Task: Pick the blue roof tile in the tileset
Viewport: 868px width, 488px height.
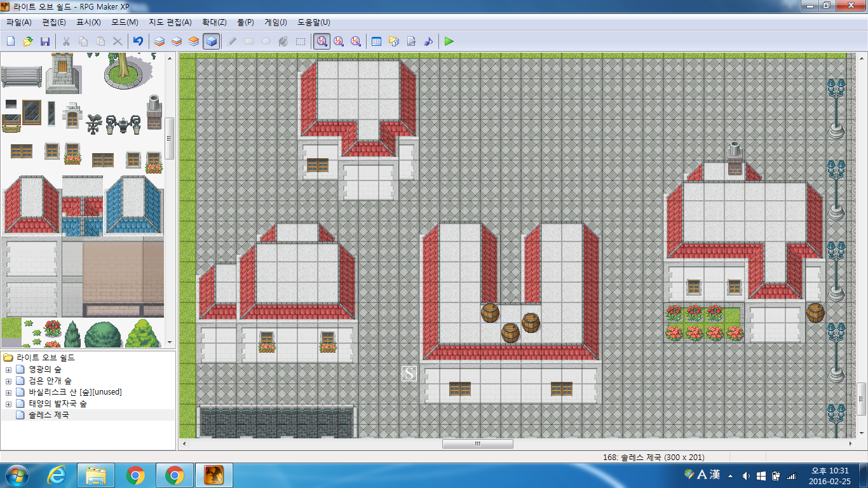Action: click(134, 205)
